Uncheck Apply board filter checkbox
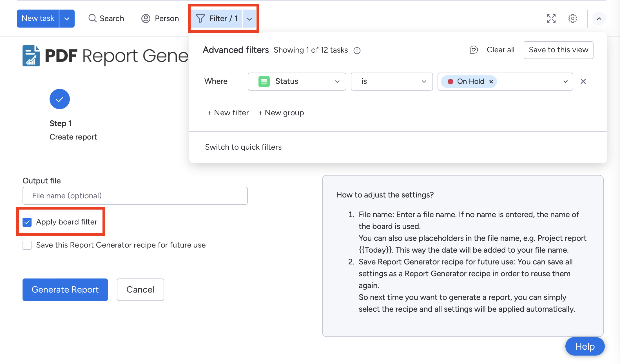 [x=27, y=222]
